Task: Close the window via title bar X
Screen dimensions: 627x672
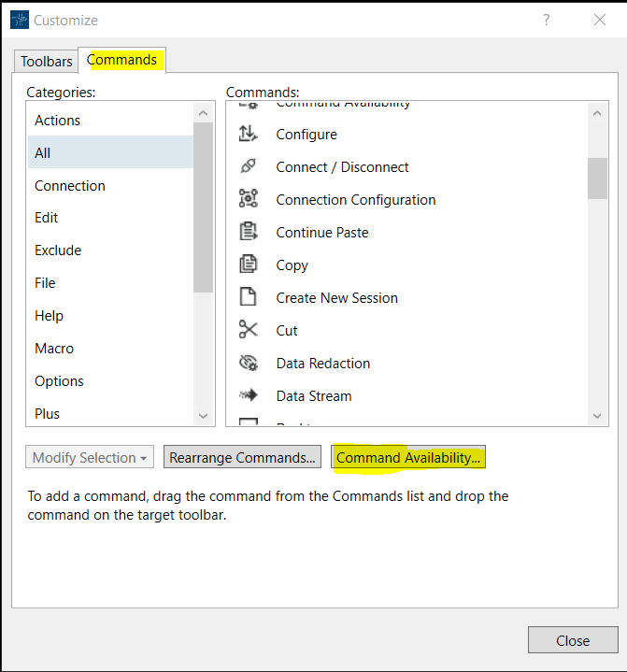Action: (x=600, y=20)
